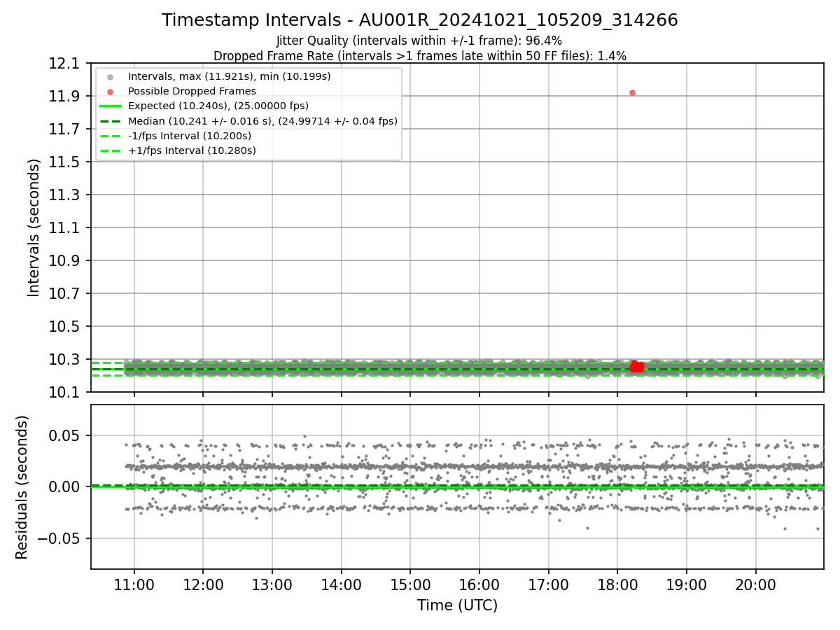Click the 'Time (UTC)' x-axis label
Image resolution: width=840 pixels, height=630 pixels.
457,605
